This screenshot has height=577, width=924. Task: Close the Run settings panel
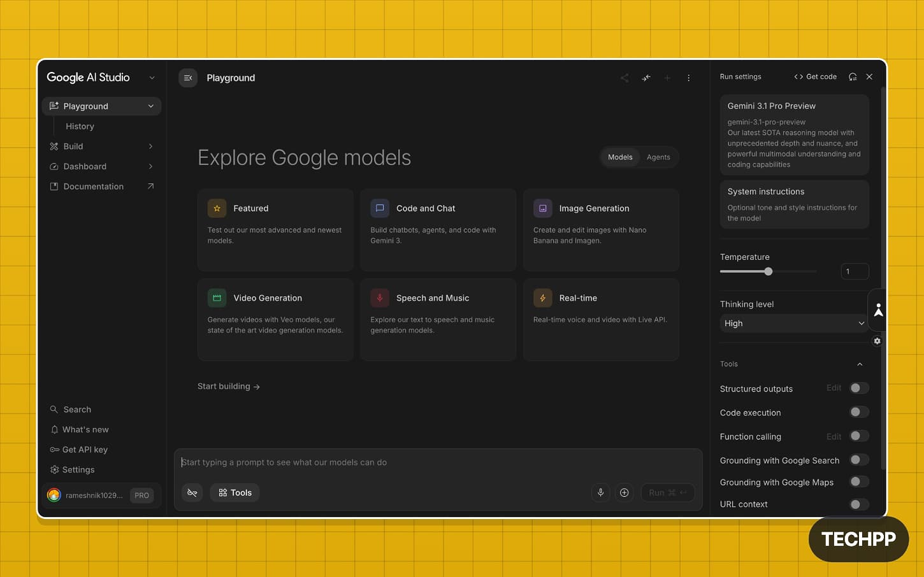(x=869, y=76)
